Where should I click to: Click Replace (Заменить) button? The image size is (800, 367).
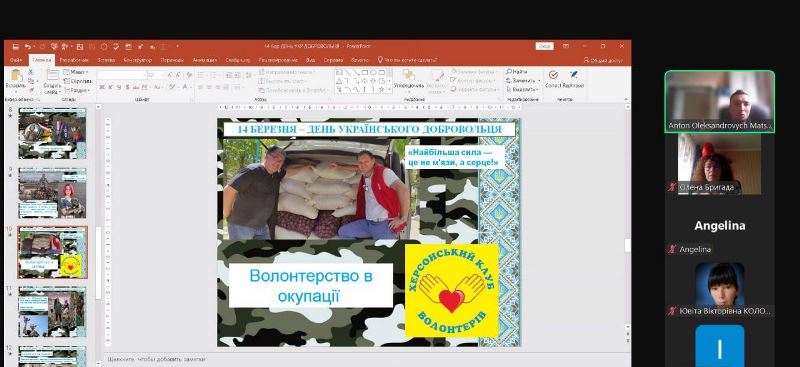click(523, 81)
